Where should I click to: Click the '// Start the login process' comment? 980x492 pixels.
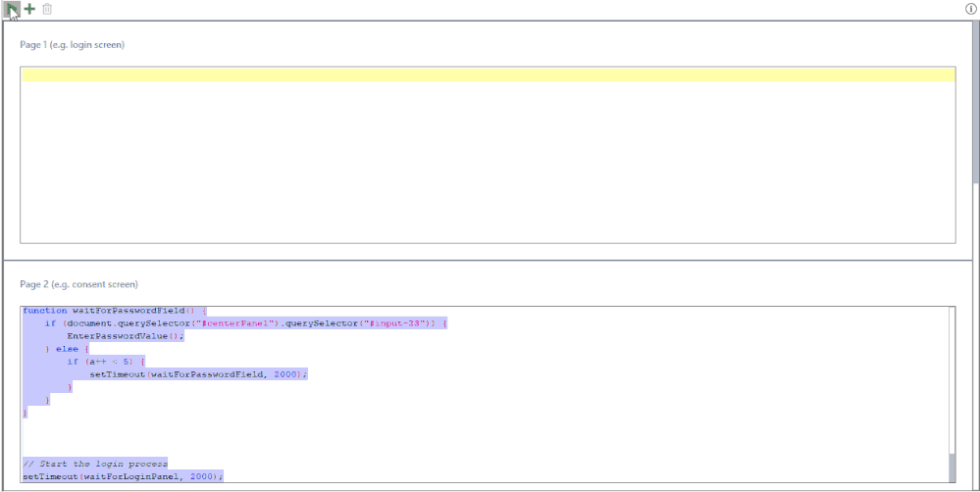click(95, 464)
